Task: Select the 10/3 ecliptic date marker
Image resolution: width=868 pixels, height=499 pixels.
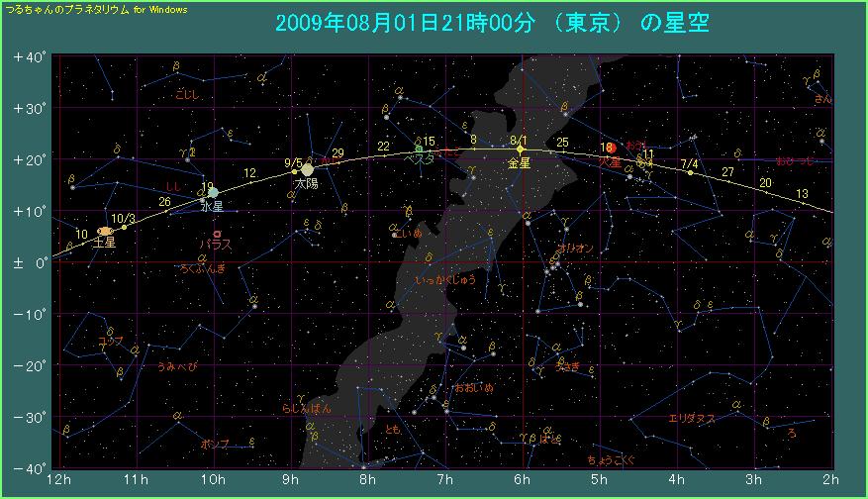Action: [124, 219]
